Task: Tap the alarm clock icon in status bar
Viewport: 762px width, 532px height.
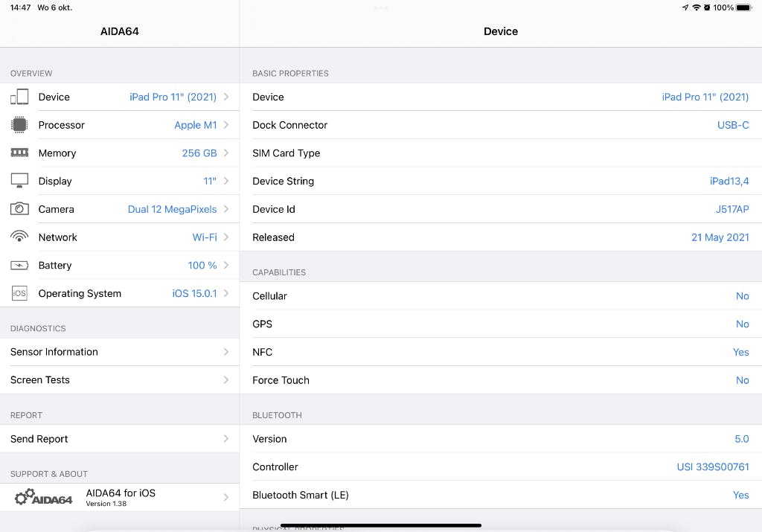Action: coord(707,7)
